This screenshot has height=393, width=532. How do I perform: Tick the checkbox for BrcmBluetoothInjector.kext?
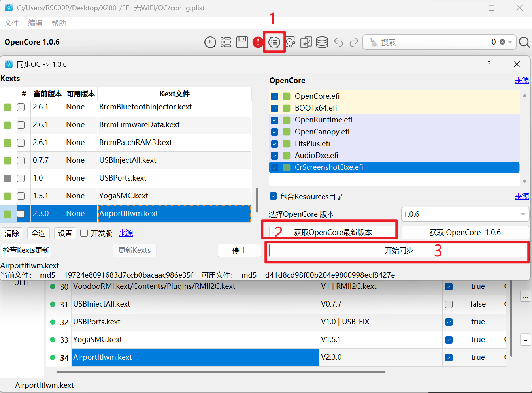click(x=21, y=107)
